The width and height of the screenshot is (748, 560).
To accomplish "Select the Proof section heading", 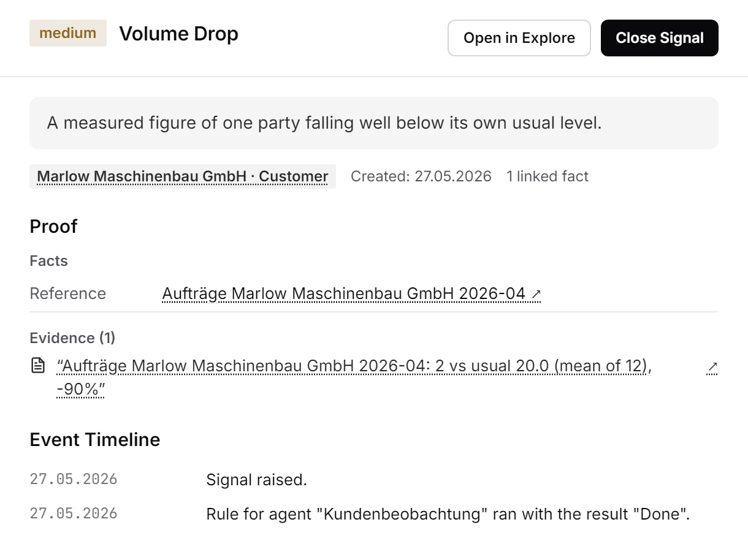I will [53, 226].
